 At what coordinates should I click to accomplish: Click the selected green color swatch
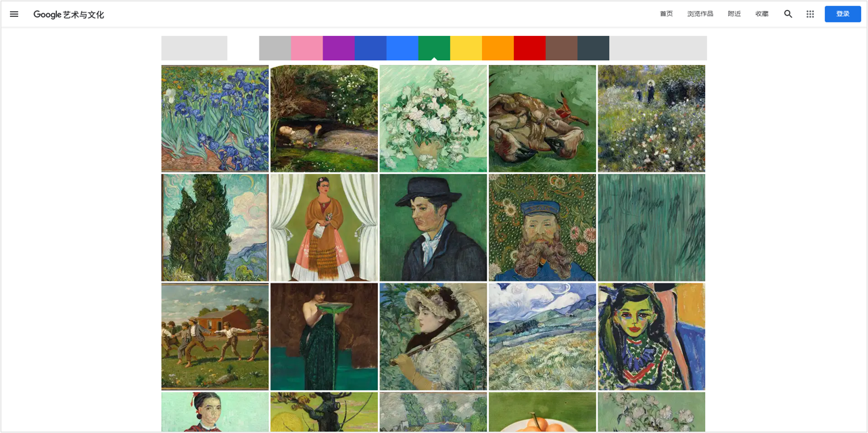(x=434, y=48)
